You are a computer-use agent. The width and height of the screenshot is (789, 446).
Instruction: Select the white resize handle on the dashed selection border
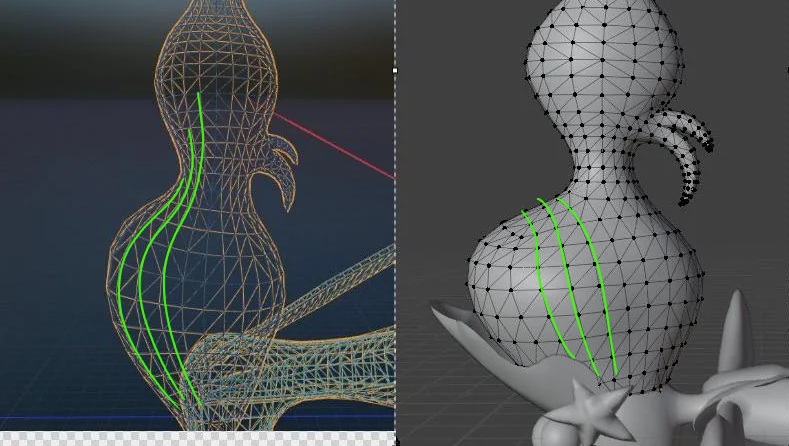click(395, 70)
